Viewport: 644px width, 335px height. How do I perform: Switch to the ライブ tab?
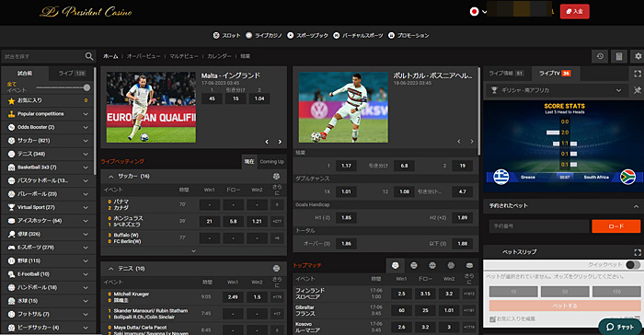point(72,73)
